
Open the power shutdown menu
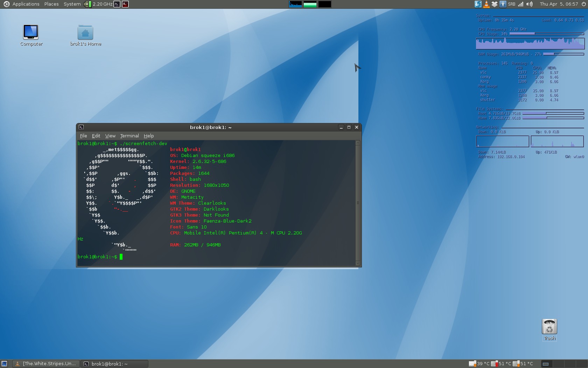click(583, 4)
